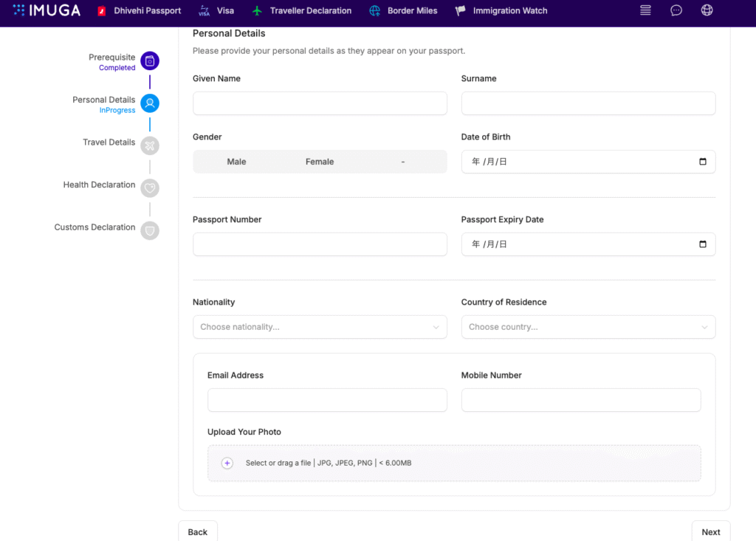Select Female gender option
This screenshot has height=541, width=756.
point(320,162)
